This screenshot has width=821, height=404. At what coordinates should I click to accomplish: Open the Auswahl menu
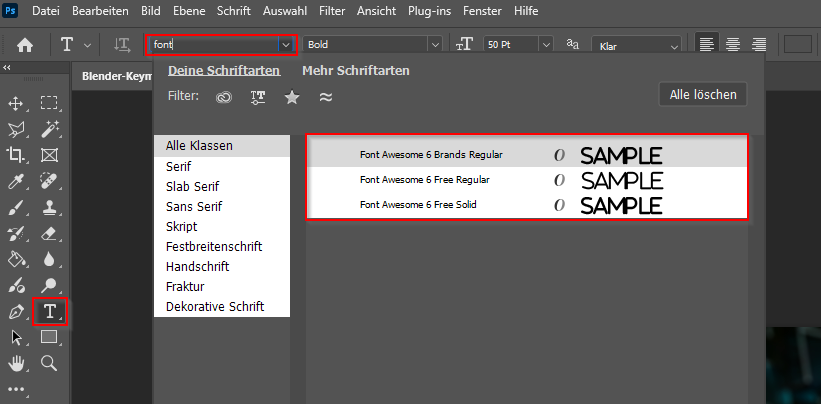[285, 10]
